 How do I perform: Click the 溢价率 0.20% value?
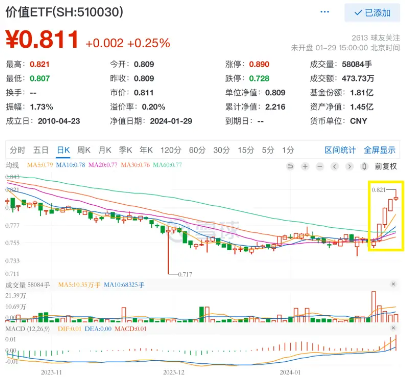point(153,107)
